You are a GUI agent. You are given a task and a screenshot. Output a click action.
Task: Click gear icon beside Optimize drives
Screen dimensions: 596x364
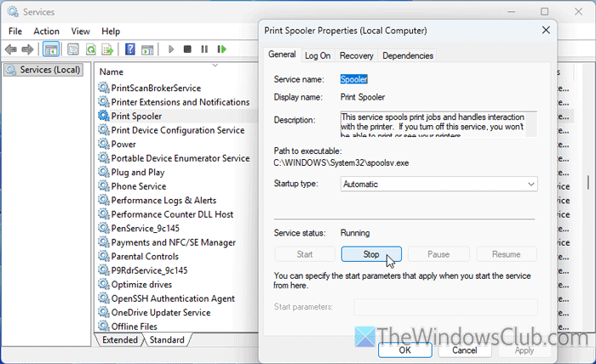(x=103, y=284)
